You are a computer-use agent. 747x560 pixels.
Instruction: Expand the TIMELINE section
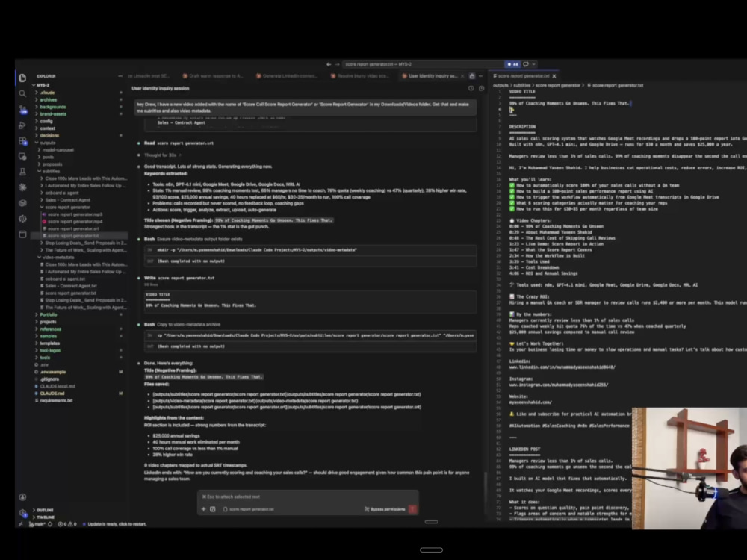(x=45, y=517)
